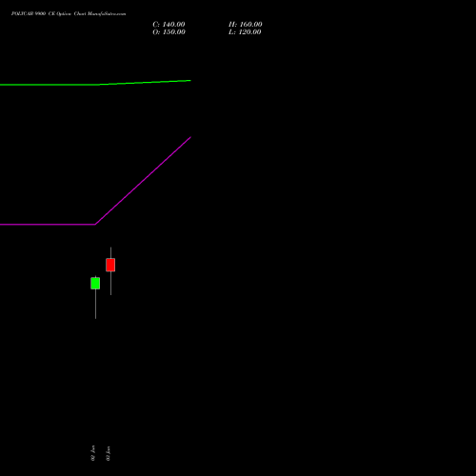Click the red candlestick body
Screen dimensions: 476x476
(110, 265)
